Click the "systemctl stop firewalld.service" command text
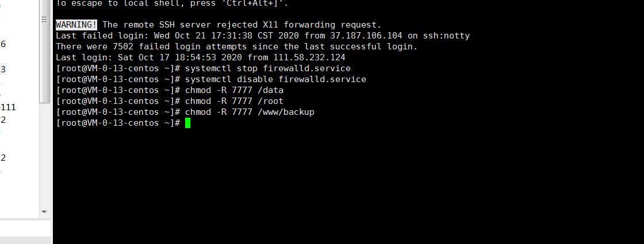Viewport: 644px width, 244px height. coord(267,68)
